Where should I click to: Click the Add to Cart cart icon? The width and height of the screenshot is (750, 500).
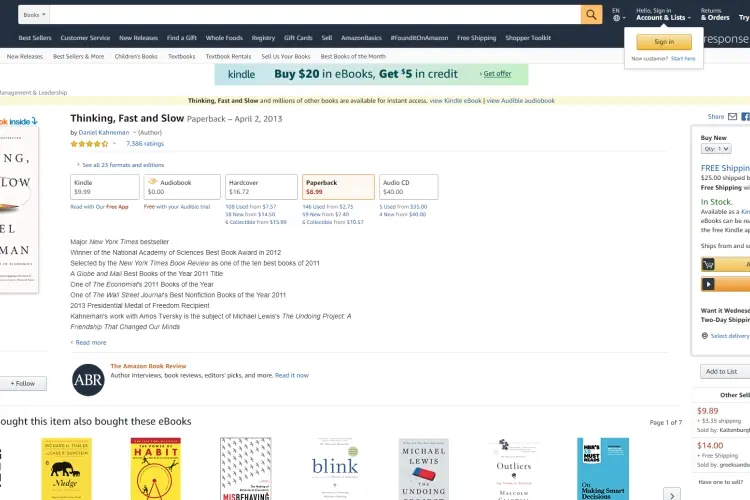tap(708, 264)
